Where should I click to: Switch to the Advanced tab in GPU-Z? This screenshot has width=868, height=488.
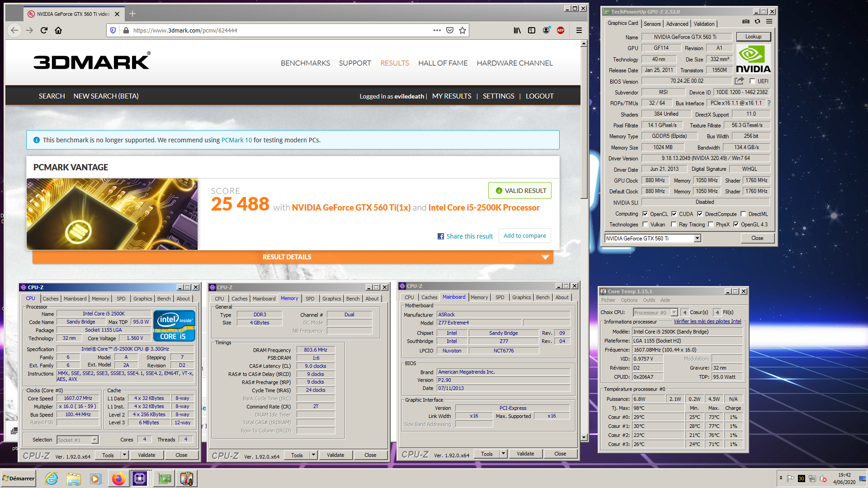tap(677, 24)
